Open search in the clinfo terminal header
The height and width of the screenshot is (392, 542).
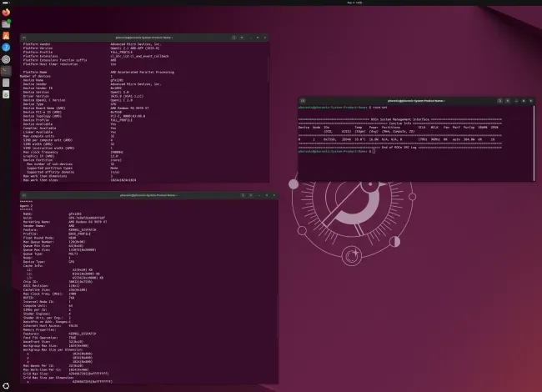point(234,38)
